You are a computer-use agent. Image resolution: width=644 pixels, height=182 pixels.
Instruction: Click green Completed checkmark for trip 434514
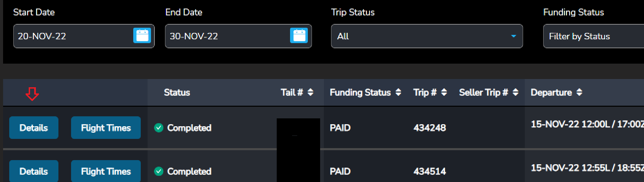coord(159,171)
